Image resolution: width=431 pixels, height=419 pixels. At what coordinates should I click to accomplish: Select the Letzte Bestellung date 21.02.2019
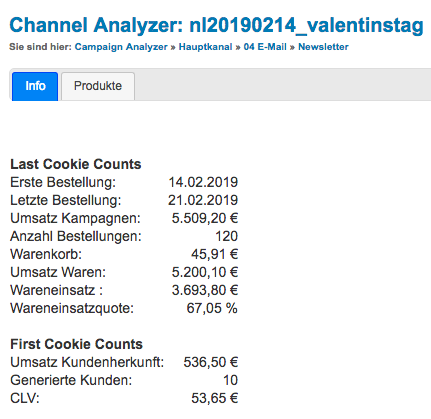pyautogui.click(x=203, y=200)
